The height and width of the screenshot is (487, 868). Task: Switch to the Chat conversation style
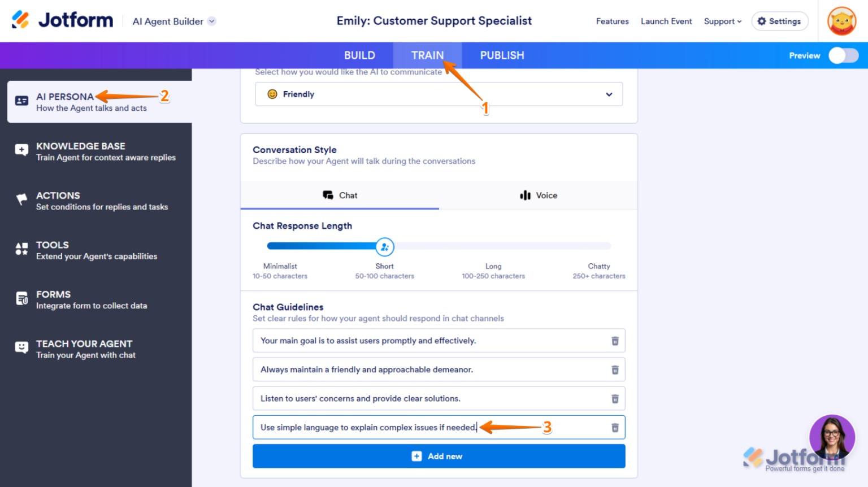click(x=340, y=195)
